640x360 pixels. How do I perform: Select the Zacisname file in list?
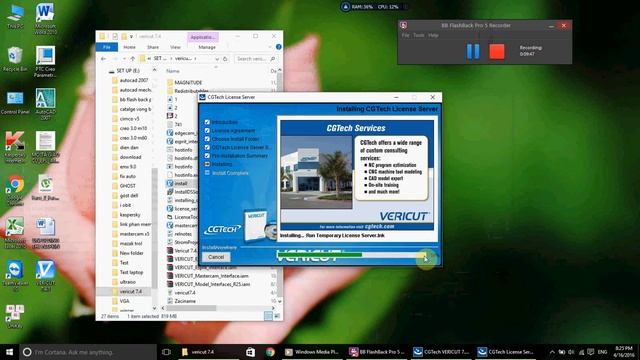pos(185,301)
